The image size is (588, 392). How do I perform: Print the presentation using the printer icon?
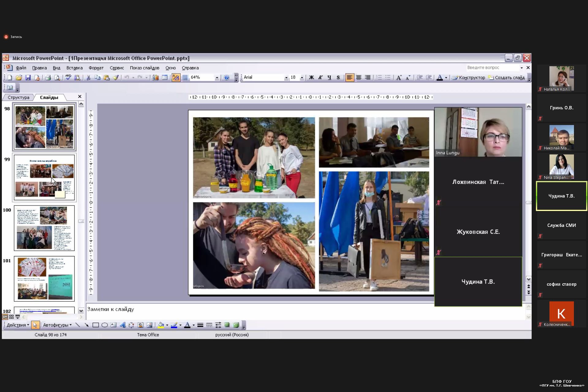[48, 78]
